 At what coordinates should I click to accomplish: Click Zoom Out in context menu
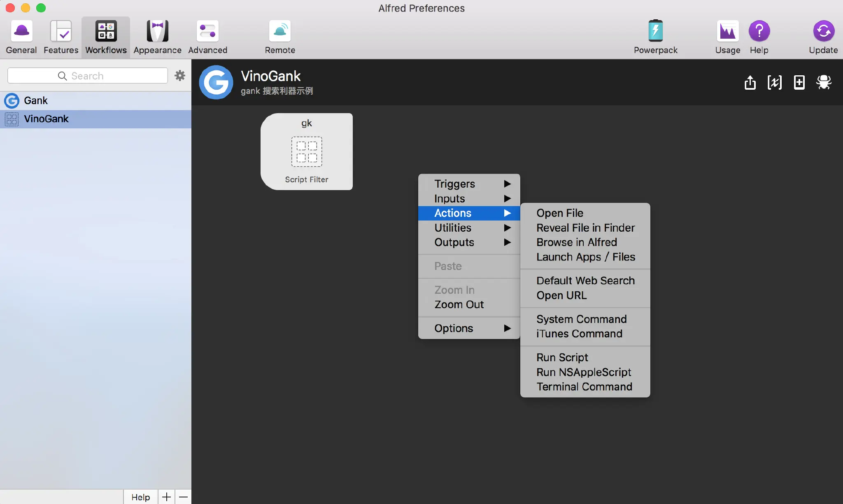point(459,304)
